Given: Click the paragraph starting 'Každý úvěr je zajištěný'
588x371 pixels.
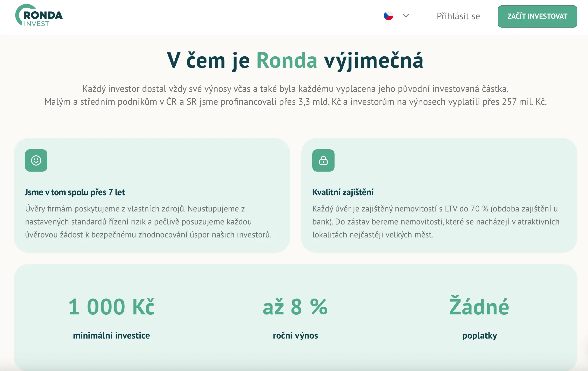Looking at the screenshot, I should point(436,222).
